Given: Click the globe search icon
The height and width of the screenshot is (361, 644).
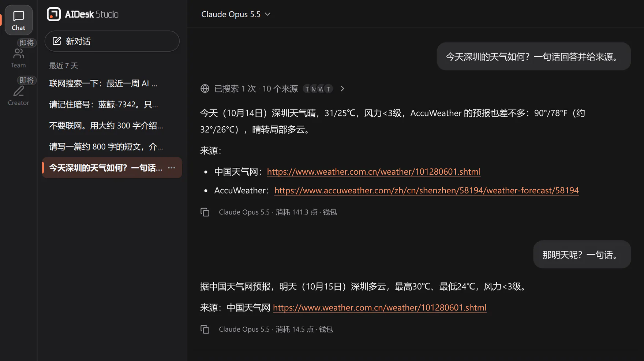Looking at the screenshot, I should (205, 89).
